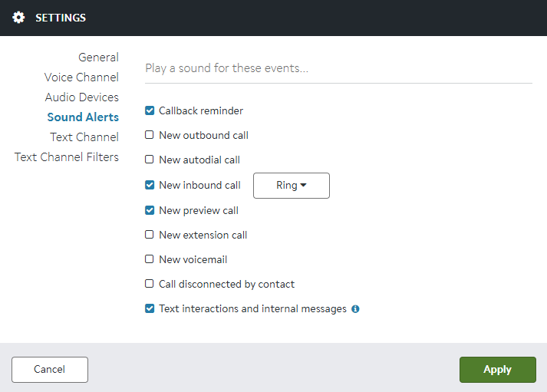Click the Cancel button
This screenshot has height=392, width=547.
point(50,370)
